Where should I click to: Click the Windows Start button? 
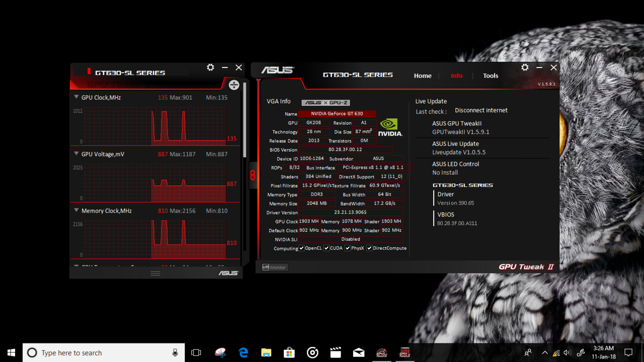click(x=11, y=352)
